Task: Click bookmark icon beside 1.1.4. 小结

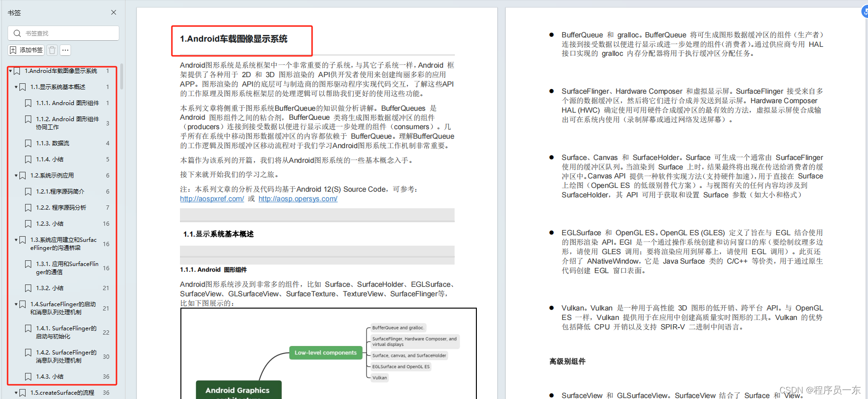Action: [x=28, y=159]
